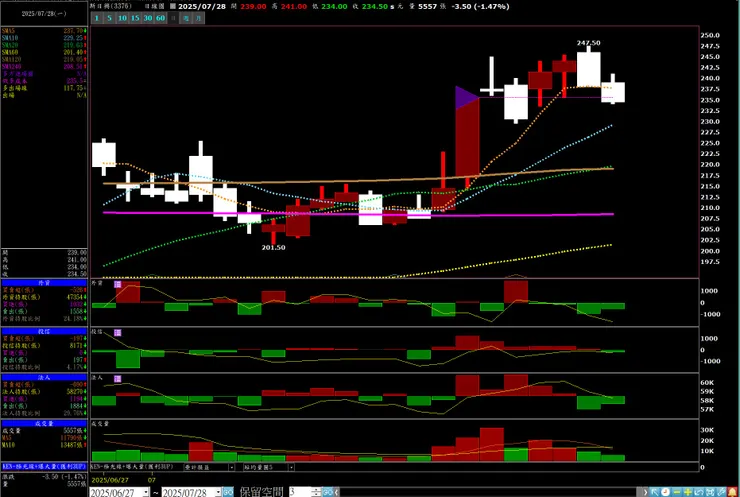
Task: Click the left scroll arrow beside GO button
Action: click(x=336, y=492)
